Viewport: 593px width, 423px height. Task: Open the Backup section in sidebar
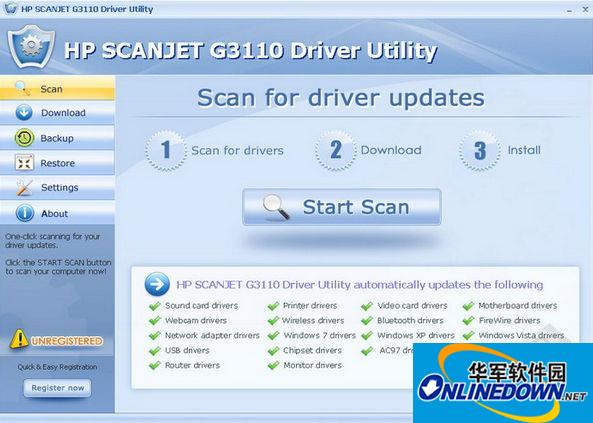pyautogui.click(x=57, y=138)
